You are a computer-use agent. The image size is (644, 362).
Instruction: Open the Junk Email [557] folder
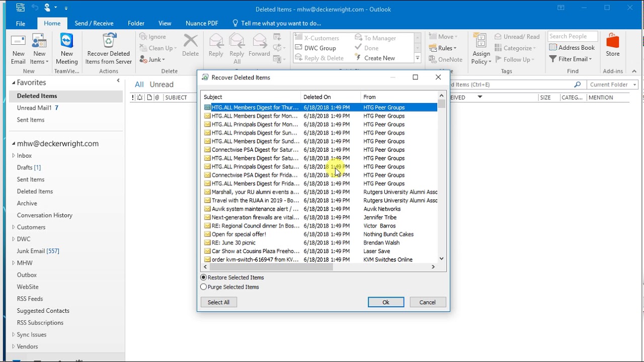pyautogui.click(x=38, y=251)
